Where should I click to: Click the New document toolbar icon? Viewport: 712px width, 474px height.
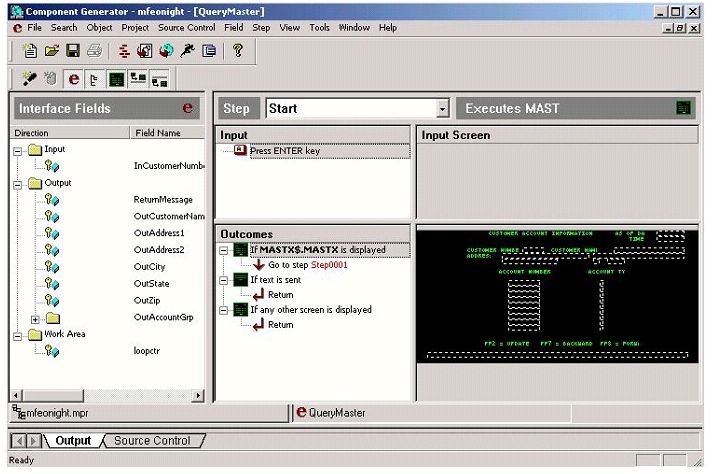[x=30, y=50]
